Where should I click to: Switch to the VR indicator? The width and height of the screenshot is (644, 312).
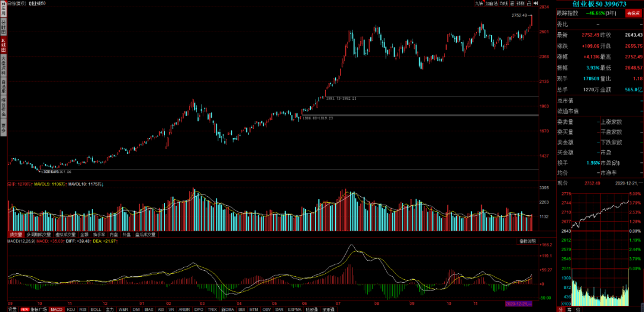171,309
